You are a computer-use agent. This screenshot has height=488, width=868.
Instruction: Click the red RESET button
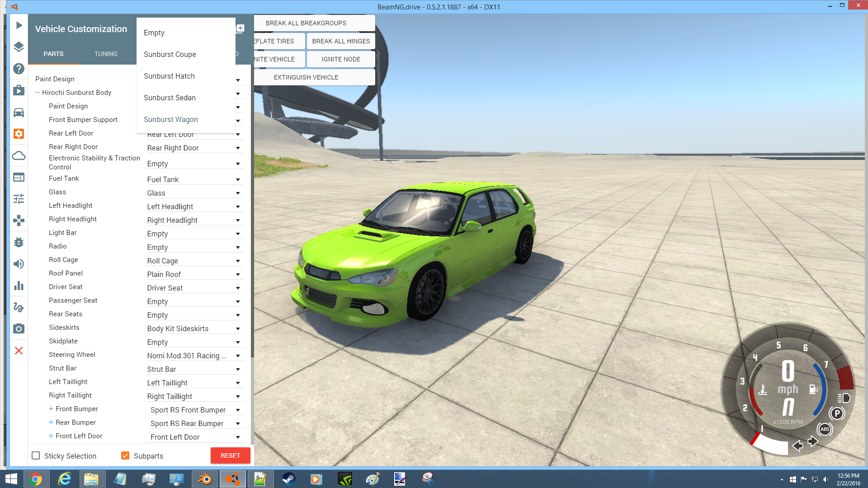[x=230, y=455]
